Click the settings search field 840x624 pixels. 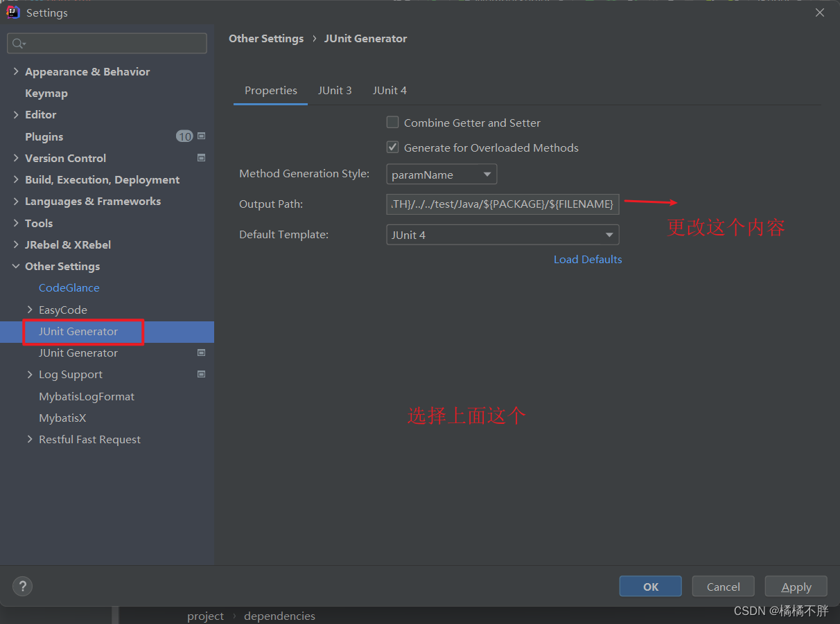click(107, 44)
